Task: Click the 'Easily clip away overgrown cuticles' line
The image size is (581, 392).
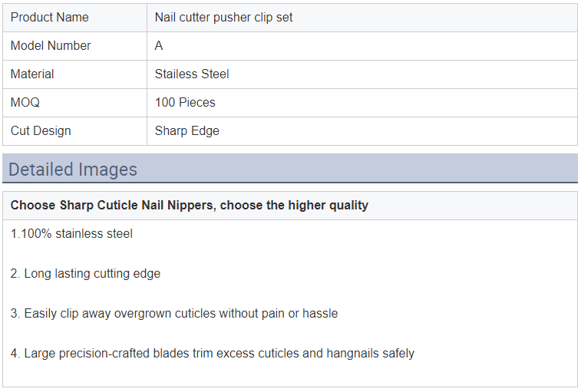Action: coord(174,314)
